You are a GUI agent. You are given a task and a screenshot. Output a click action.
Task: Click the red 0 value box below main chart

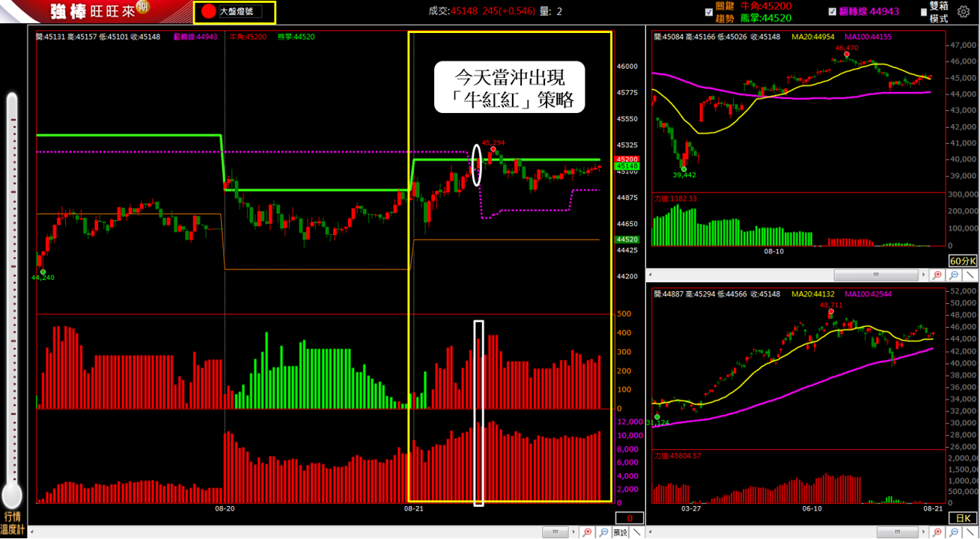point(630,518)
